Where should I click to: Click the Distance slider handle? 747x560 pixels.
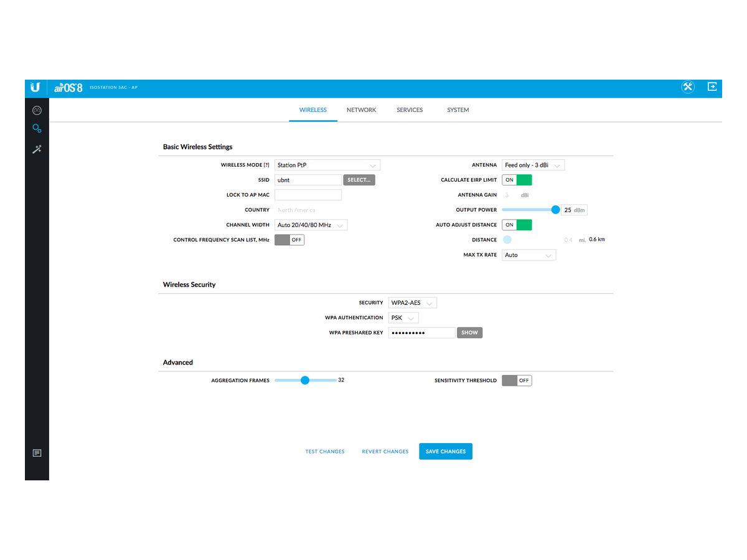click(507, 240)
